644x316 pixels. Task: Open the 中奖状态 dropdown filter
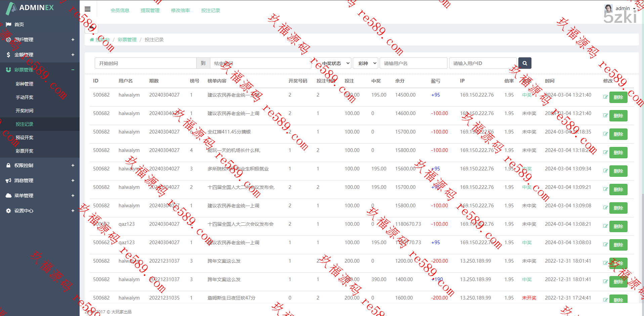click(x=335, y=63)
